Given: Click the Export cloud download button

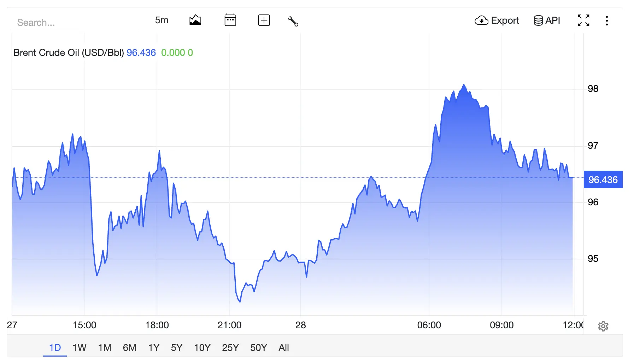Looking at the screenshot, I should [x=497, y=20].
